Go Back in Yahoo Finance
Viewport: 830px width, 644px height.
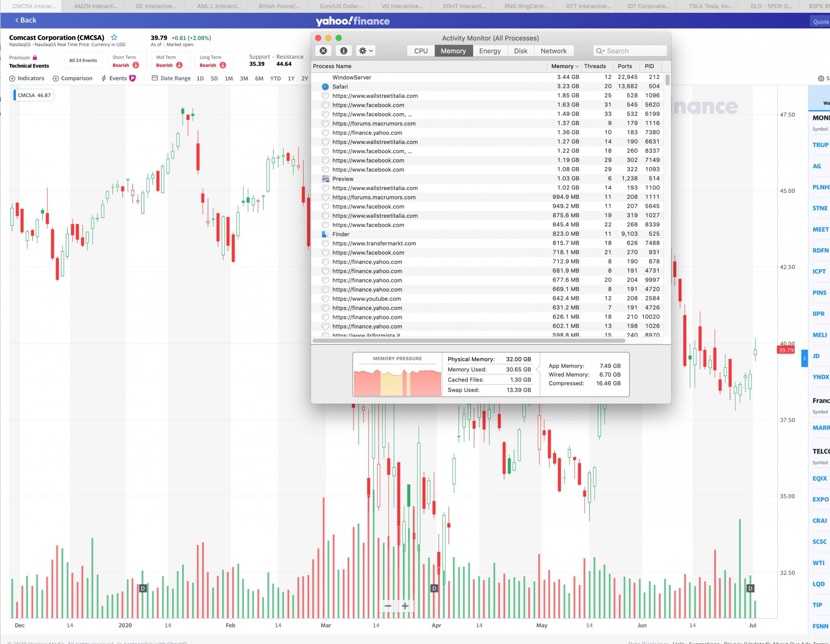tap(26, 20)
